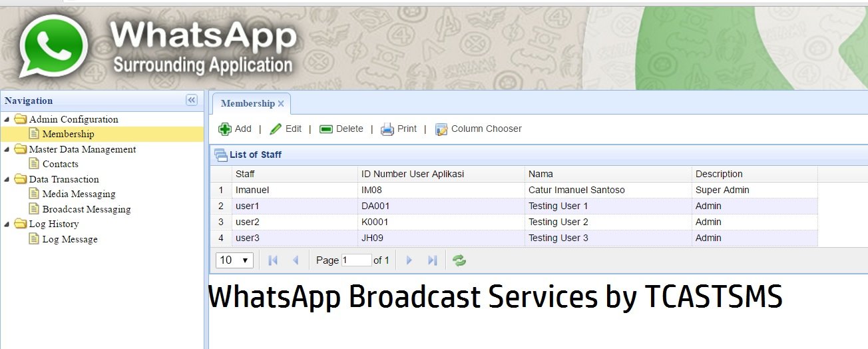Viewport: 868px width, 349px height.
Task: Click the page number input field
Action: coord(356,260)
